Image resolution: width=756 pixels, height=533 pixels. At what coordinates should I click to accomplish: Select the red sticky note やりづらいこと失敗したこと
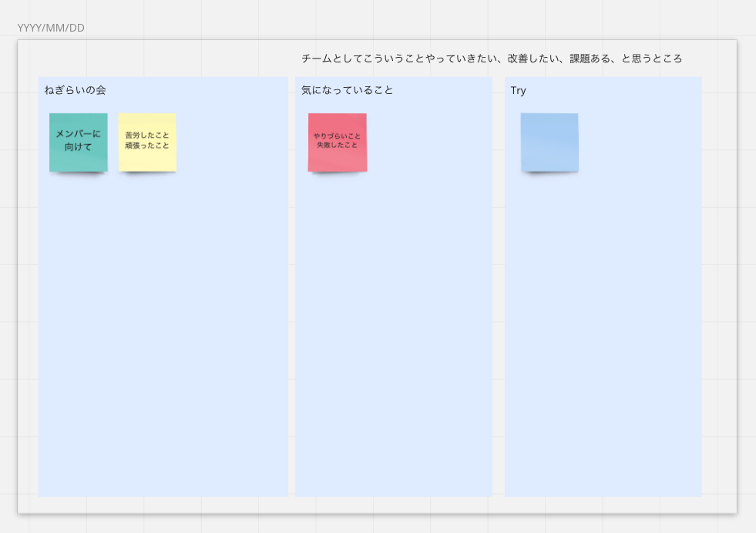[x=338, y=142]
